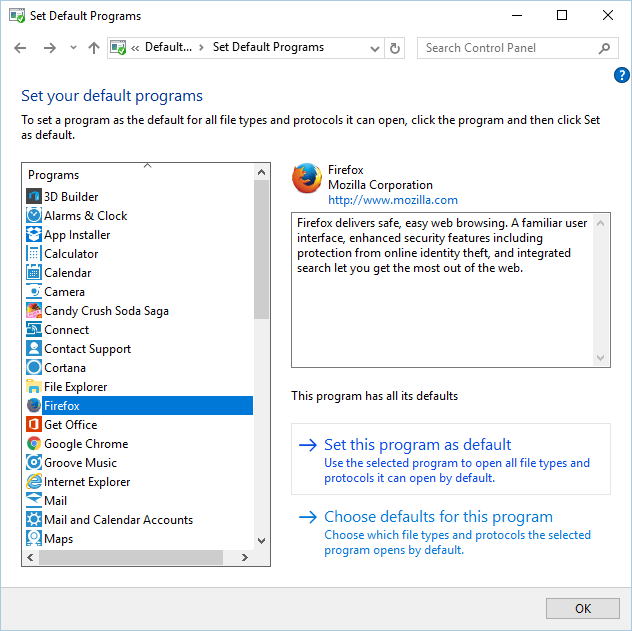Click the Mail and Calendar Accounts gear icon
Viewport: 632px width, 631px height.
click(34, 519)
